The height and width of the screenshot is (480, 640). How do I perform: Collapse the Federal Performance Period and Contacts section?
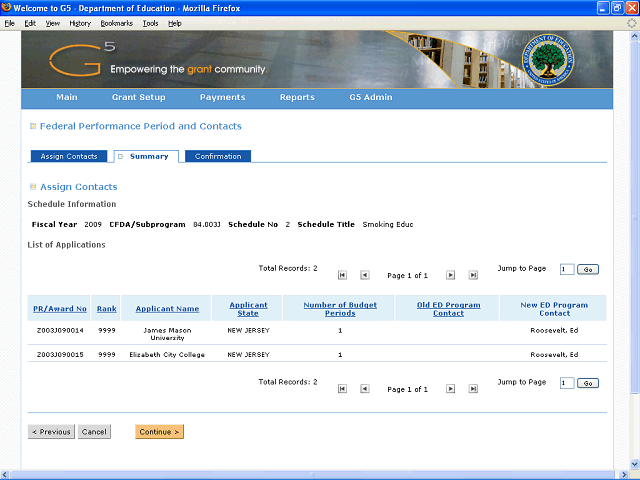pos(33,127)
